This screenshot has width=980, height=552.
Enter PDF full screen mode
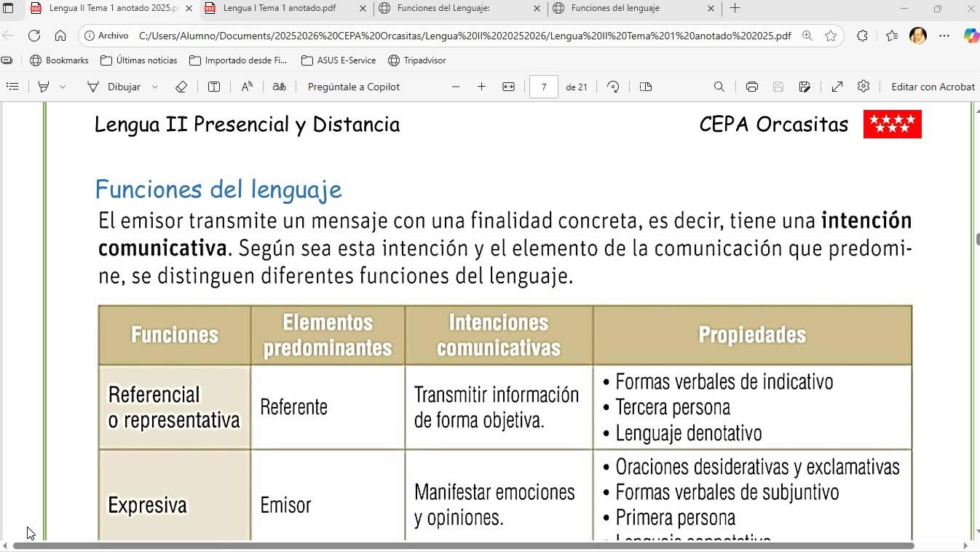point(837,87)
